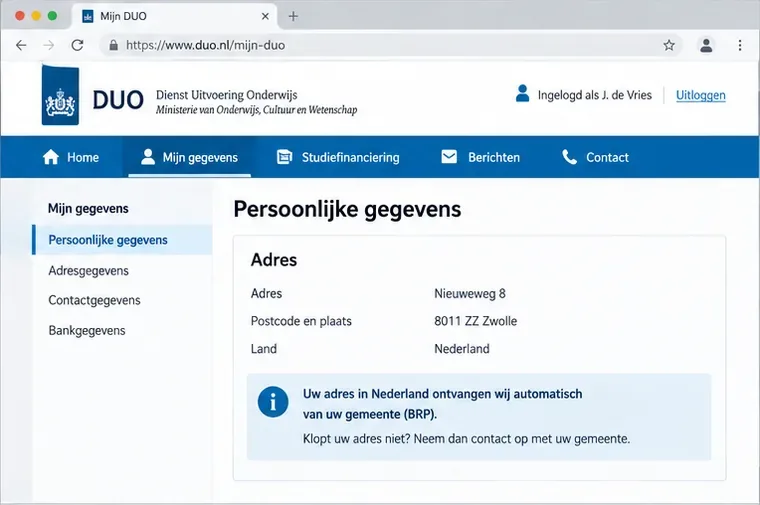
Task: Click the Persoonlijke gegevens page heading
Action: pyautogui.click(x=347, y=209)
